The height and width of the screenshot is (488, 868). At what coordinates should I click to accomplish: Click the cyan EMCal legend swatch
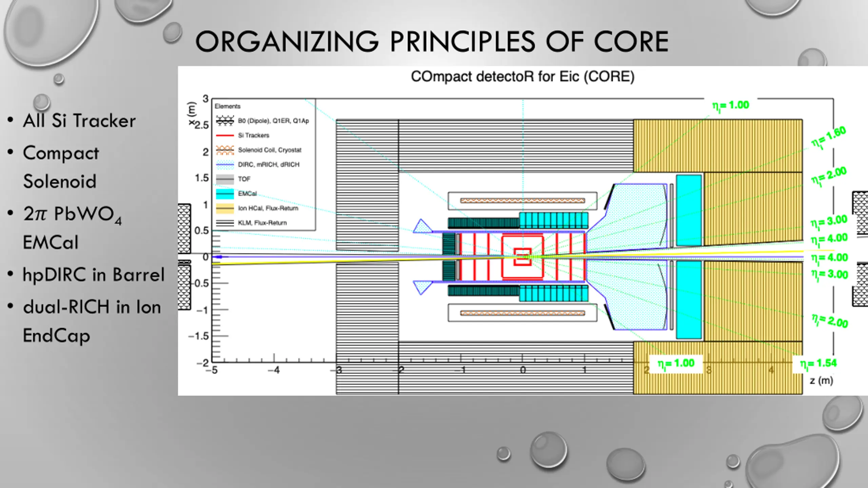click(x=225, y=194)
